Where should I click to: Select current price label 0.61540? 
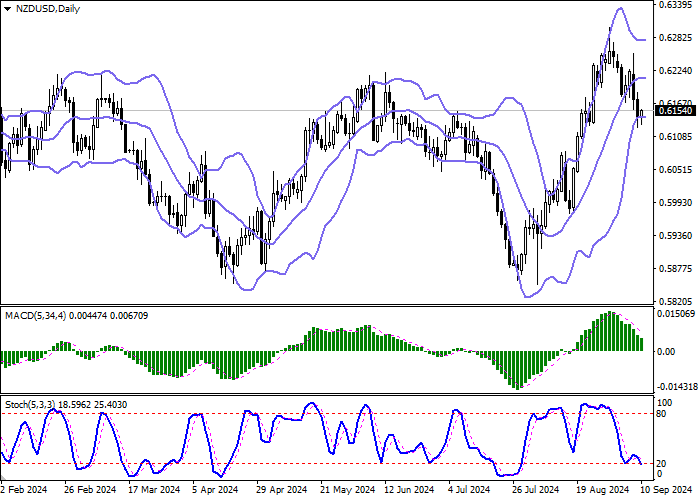pyautogui.click(x=675, y=111)
